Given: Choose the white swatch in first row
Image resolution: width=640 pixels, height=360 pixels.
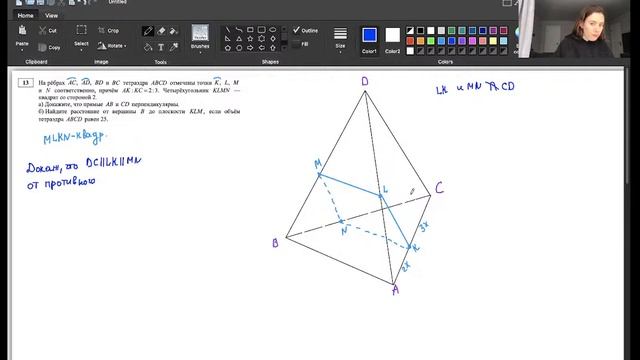Looking at the screenshot, I should coord(431,31).
